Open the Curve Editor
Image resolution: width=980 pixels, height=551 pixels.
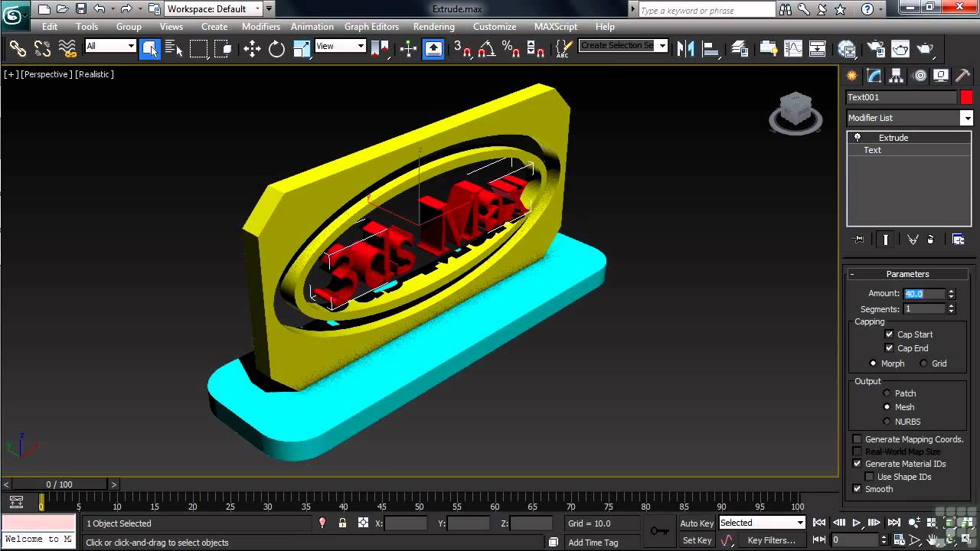pyautogui.click(x=793, y=49)
